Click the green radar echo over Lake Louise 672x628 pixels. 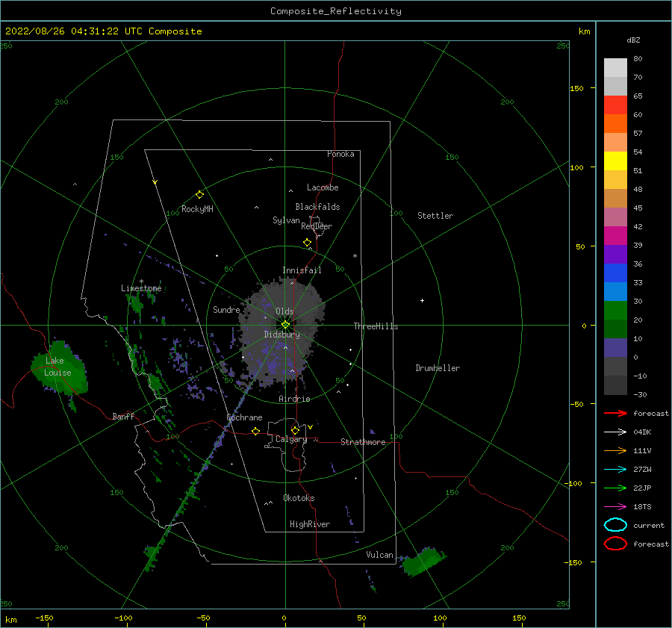coord(60,369)
